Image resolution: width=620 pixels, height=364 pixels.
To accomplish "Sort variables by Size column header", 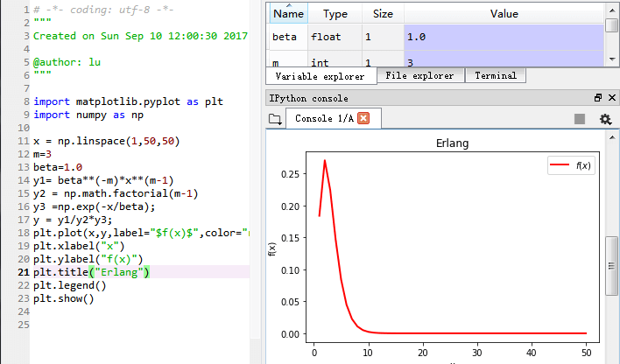I will coord(383,14).
